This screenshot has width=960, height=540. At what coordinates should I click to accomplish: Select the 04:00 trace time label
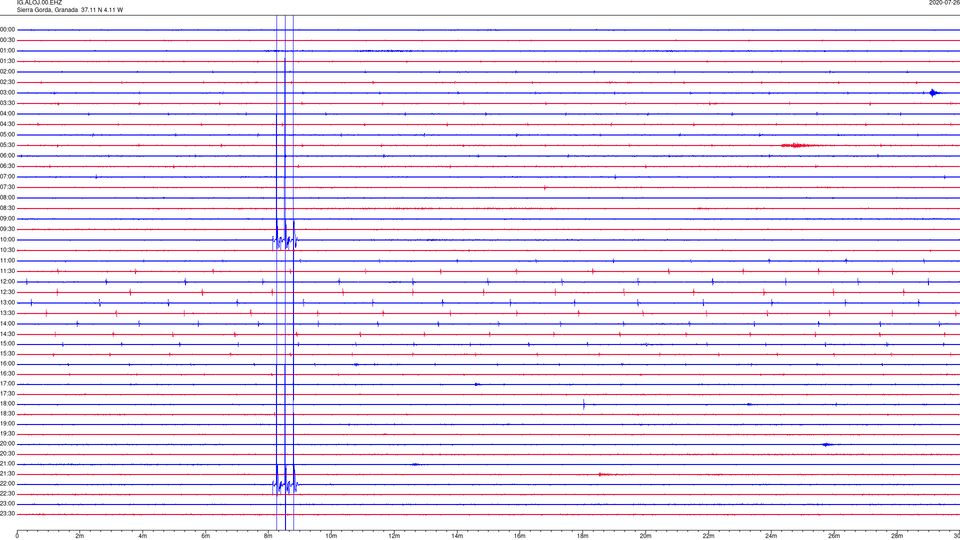point(8,113)
